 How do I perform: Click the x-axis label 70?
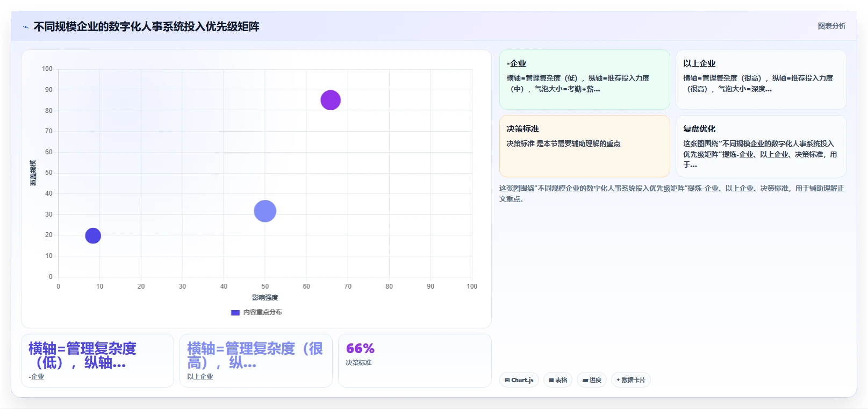(x=348, y=286)
